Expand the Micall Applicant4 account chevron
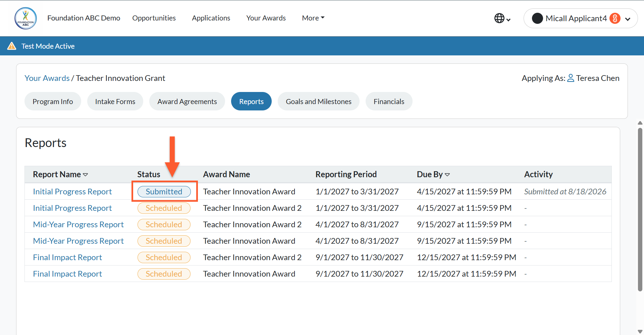Viewport: 644px width, 335px height. [628, 19]
